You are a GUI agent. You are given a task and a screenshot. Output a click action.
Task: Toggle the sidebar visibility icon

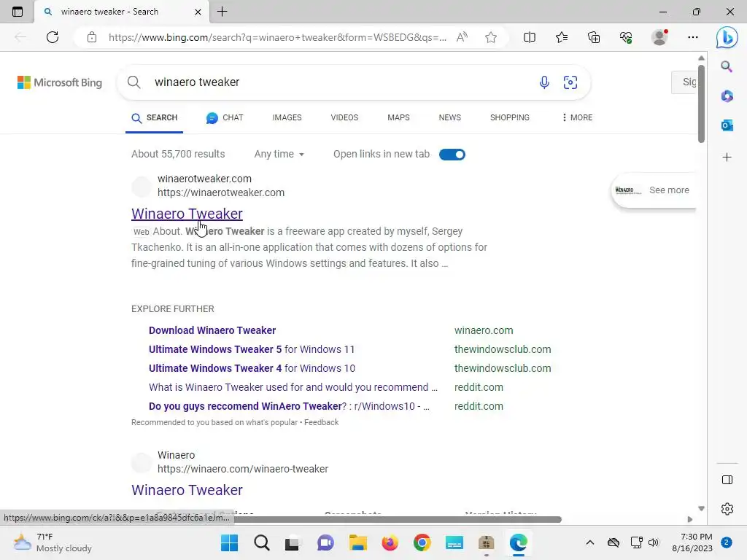click(x=727, y=480)
